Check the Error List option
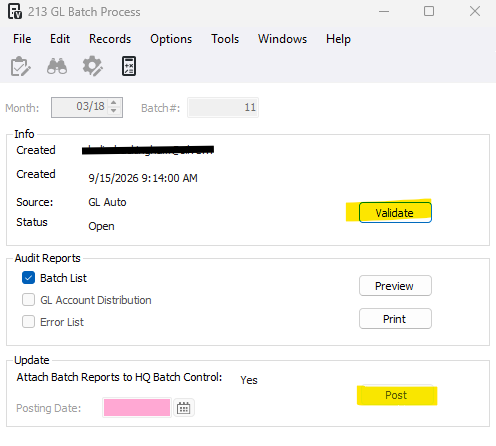496x446 pixels. pyautogui.click(x=28, y=322)
